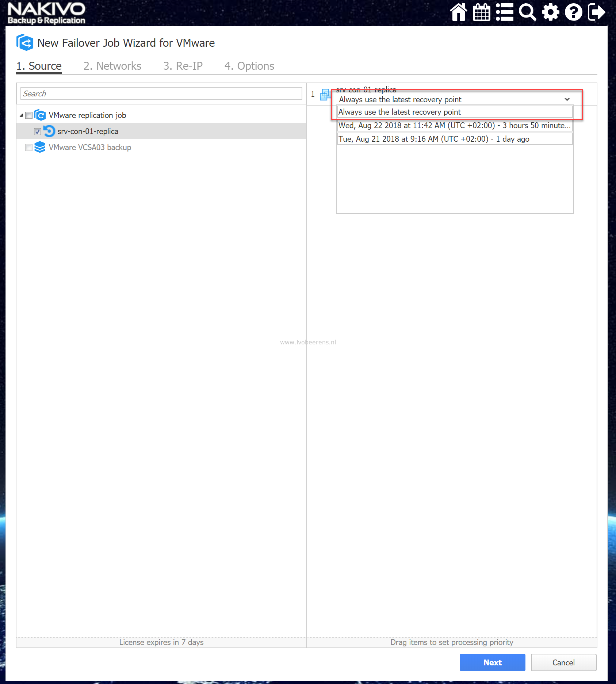Choose Always use the latest recovery point option
The height and width of the screenshot is (684, 616).
coord(455,112)
